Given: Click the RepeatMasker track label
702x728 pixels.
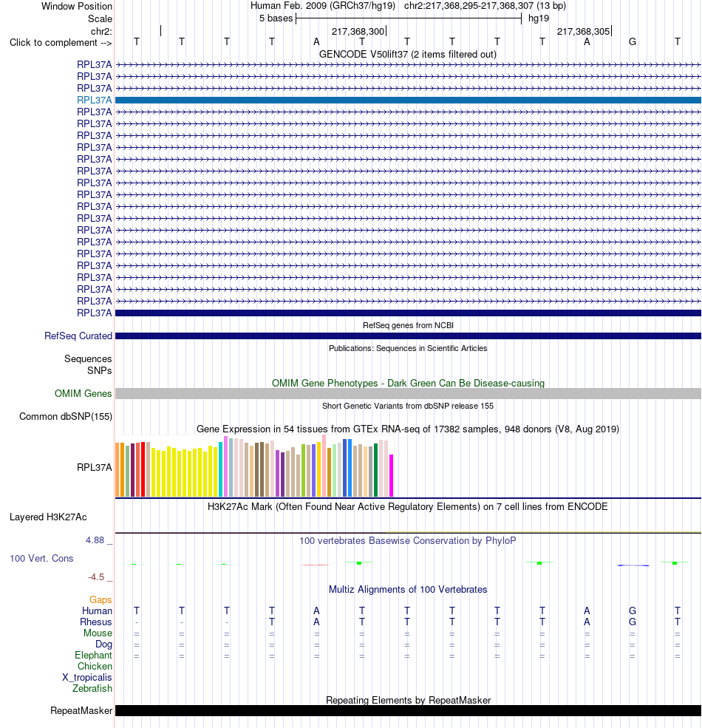Looking at the screenshot, I should pos(81,710).
